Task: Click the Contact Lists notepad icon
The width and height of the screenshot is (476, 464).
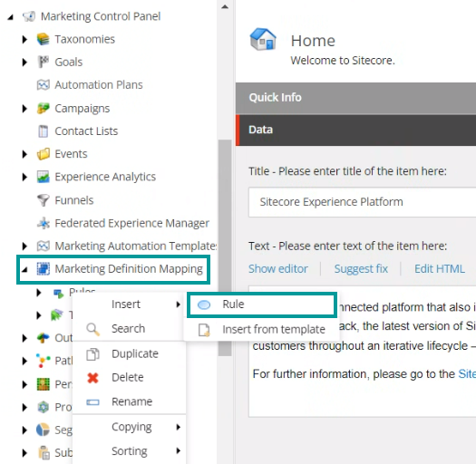Action: pyautogui.click(x=44, y=131)
